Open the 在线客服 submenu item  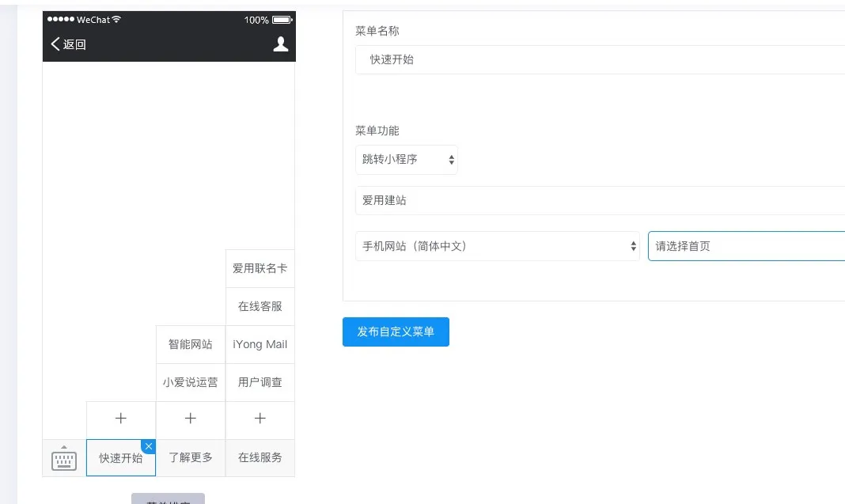(x=260, y=307)
